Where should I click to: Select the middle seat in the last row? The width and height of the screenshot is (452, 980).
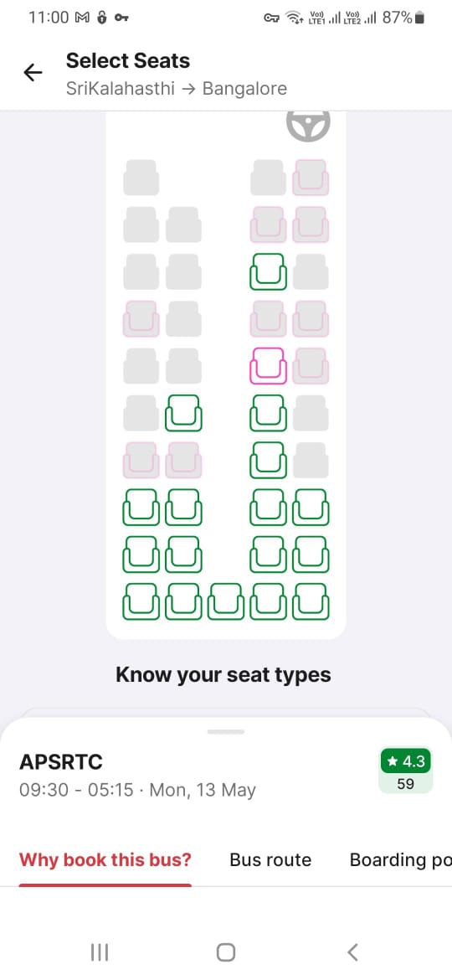(x=226, y=601)
